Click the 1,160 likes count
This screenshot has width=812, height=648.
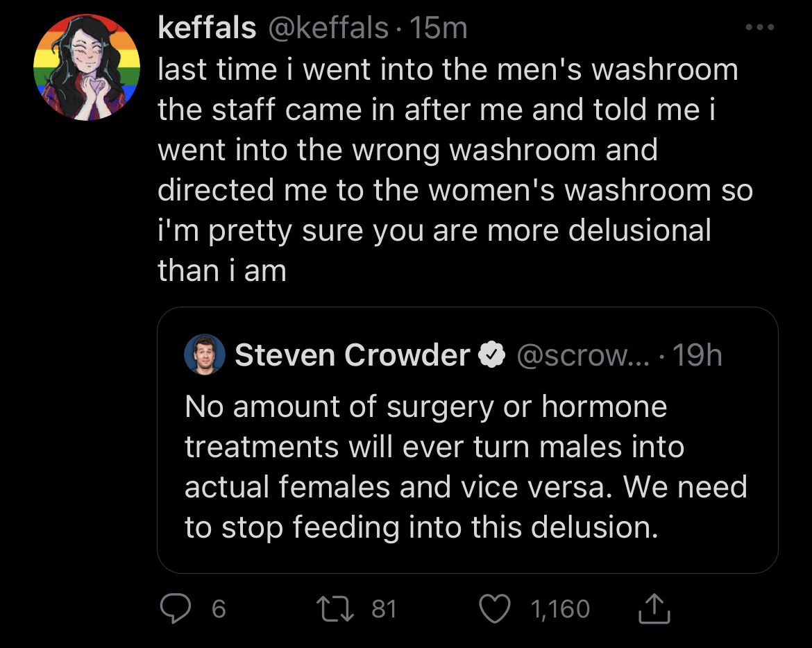coord(560,608)
